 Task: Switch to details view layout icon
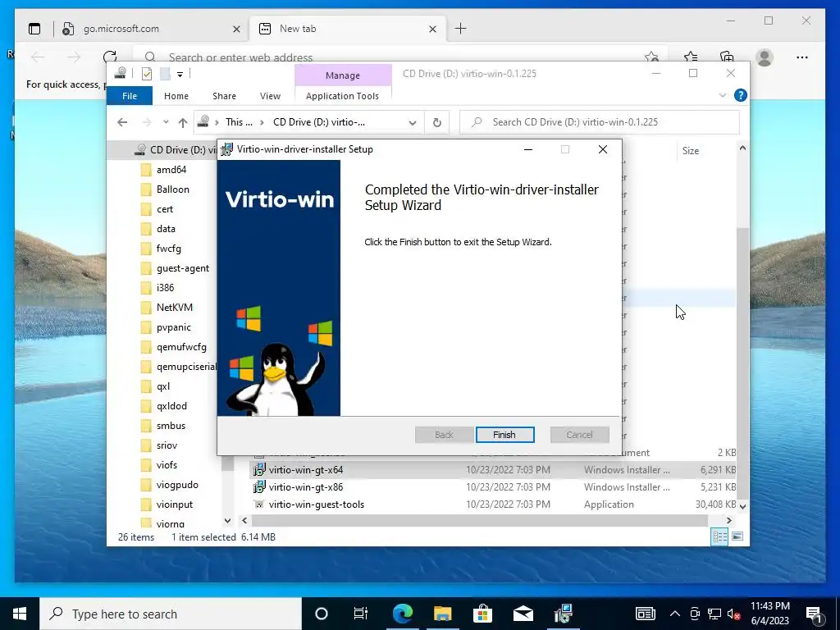pyautogui.click(x=719, y=536)
